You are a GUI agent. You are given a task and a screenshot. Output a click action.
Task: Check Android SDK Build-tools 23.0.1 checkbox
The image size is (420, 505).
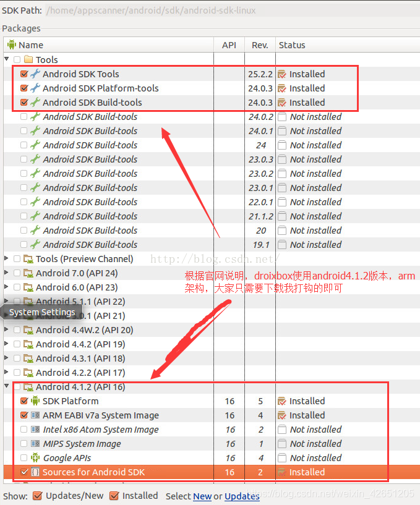(24, 187)
